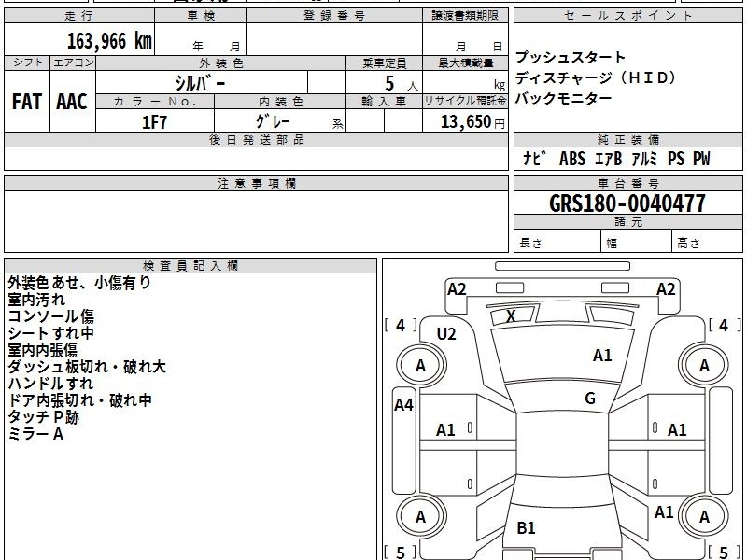This screenshot has width=747, height=560.
Task: Click the 車台番号 header
Action: click(x=627, y=184)
